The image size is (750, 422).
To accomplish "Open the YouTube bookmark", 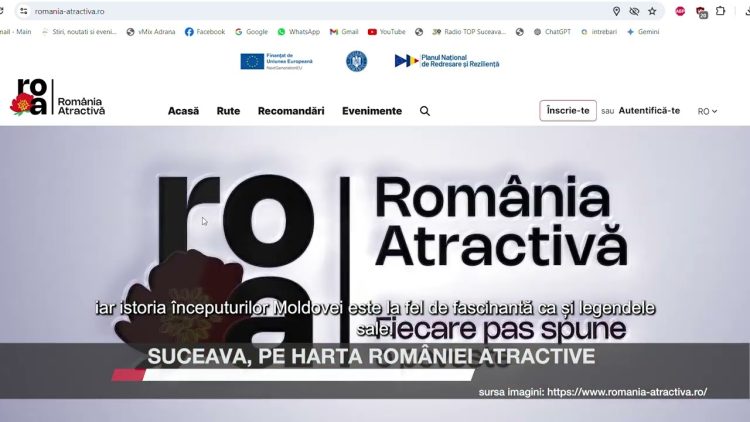I will (386, 32).
